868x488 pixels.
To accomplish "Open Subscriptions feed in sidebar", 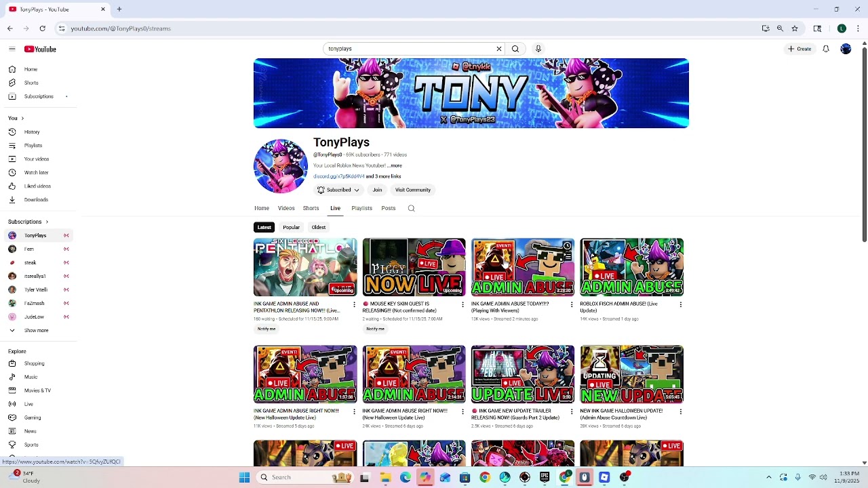I will [x=39, y=96].
